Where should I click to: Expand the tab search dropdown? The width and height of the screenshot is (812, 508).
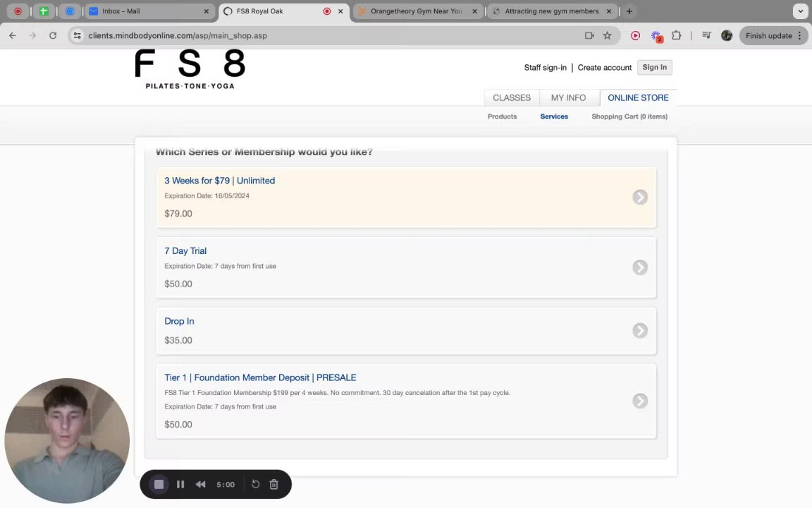tap(800, 11)
